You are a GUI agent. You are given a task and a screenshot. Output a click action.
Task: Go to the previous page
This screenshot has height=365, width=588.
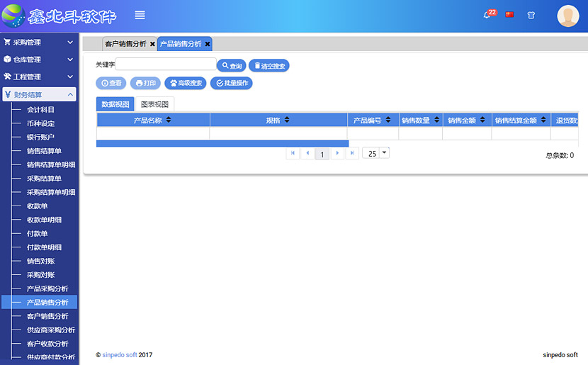click(x=307, y=153)
